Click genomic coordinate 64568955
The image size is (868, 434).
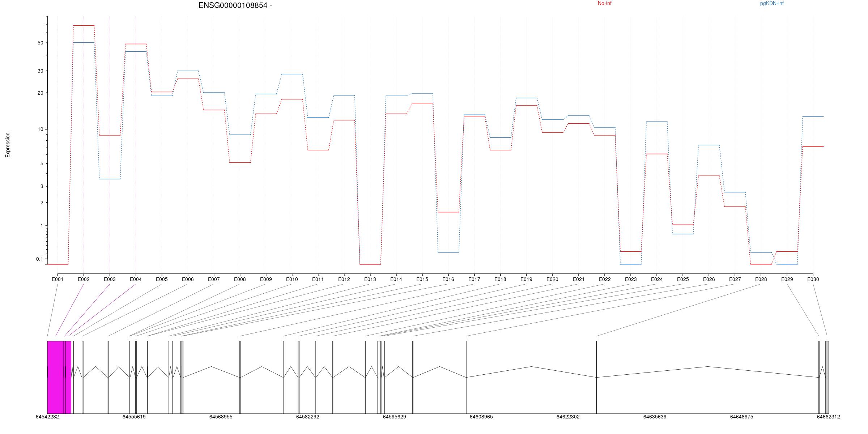221,417
